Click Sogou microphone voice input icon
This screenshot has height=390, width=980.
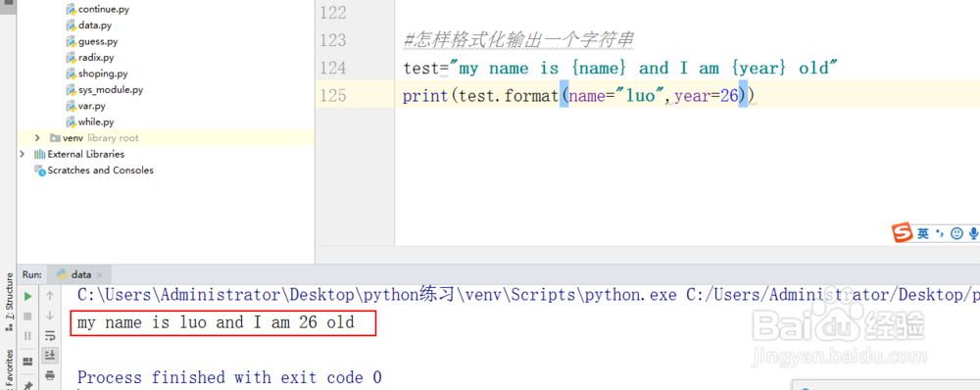[973, 234]
